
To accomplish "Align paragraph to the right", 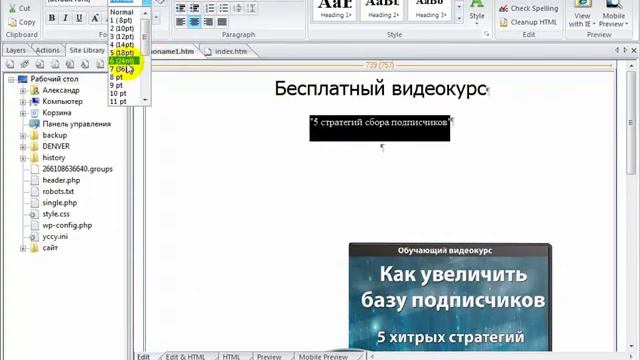I will coord(208,22).
